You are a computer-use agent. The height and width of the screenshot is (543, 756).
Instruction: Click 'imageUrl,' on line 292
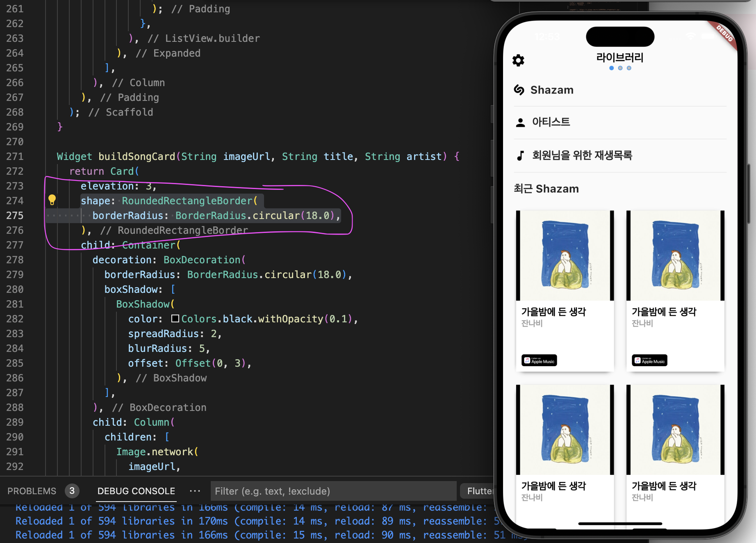click(154, 466)
